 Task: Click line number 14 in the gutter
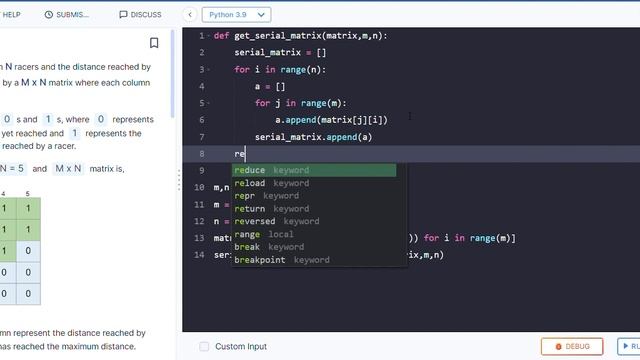click(199, 255)
